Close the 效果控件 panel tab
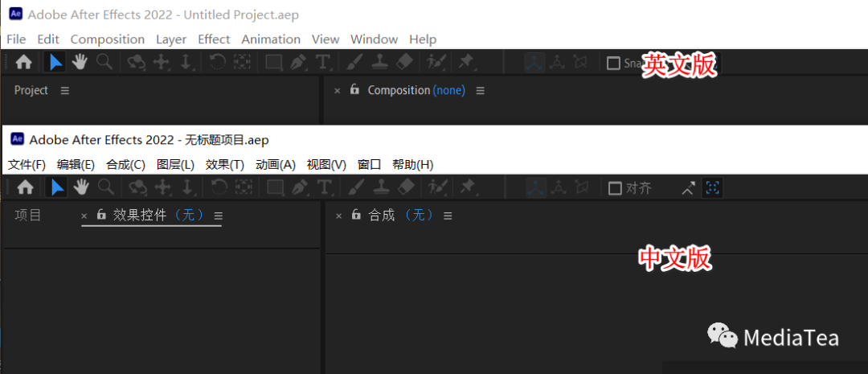This screenshot has width=868, height=374. [84, 216]
